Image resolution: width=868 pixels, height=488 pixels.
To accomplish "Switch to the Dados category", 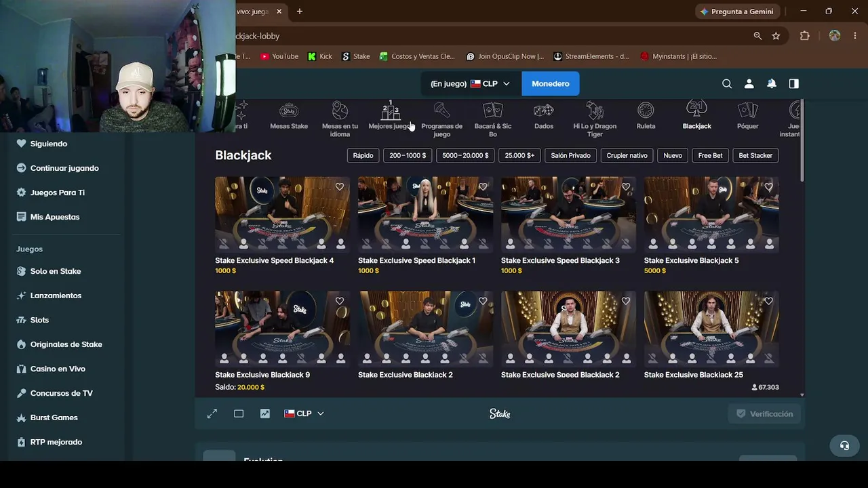I will click(544, 117).
